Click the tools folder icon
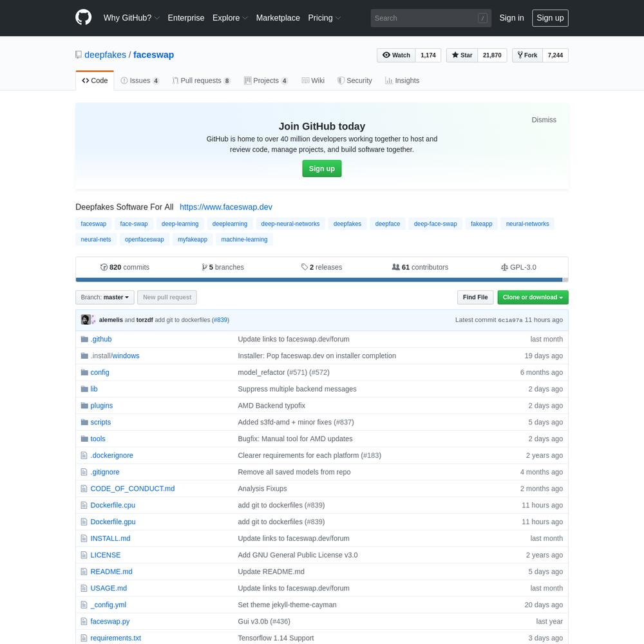This screenshot has height=644, width=644. 84,439
